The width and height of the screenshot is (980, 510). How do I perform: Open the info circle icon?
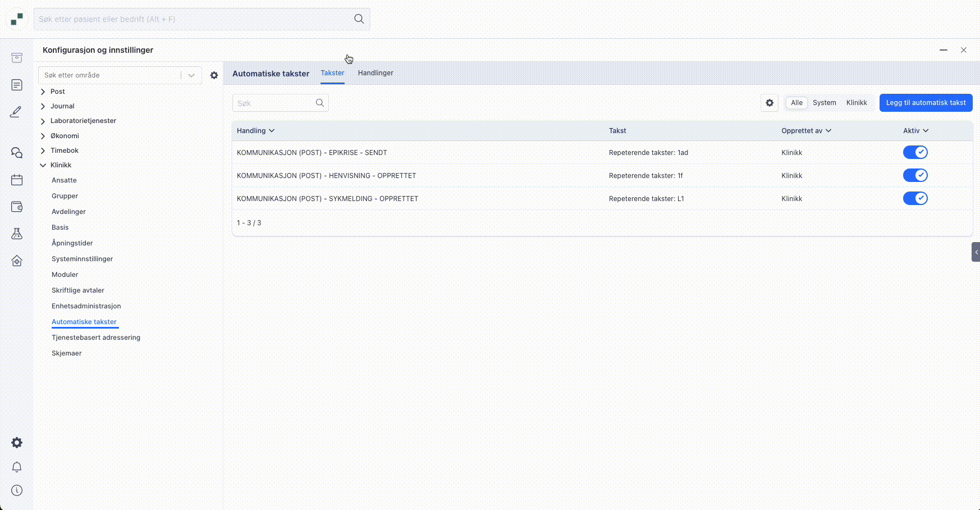(17, 490)
